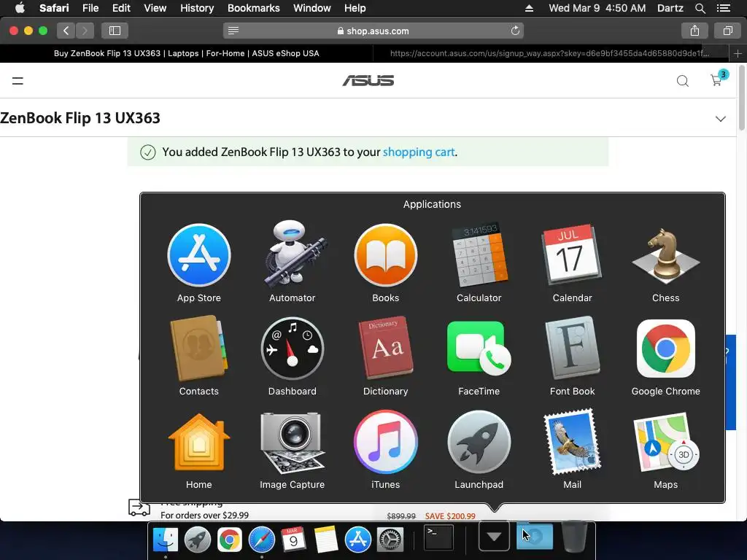Open the Help menu
747x560 pixels.
point(355,8)
